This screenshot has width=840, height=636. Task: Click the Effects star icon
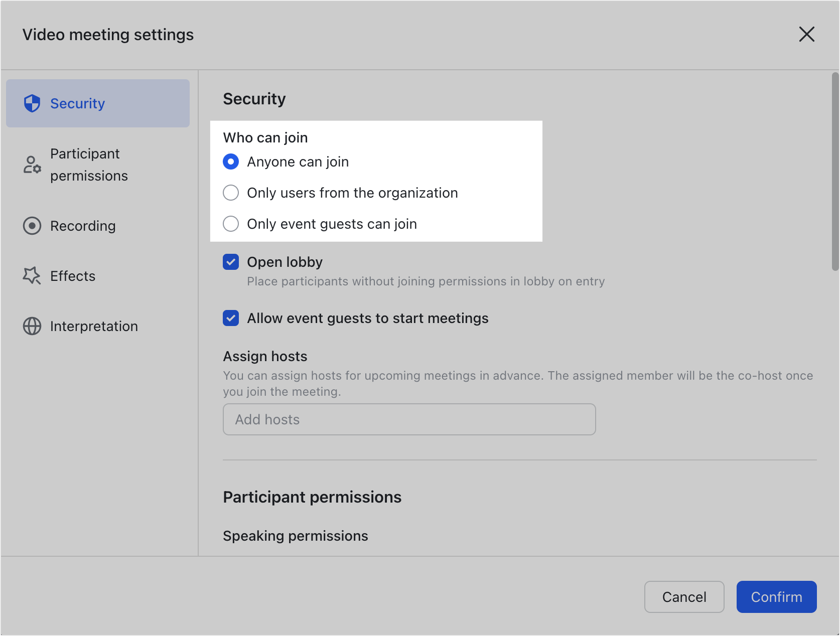pyautogui.click(x=32, y=275)
